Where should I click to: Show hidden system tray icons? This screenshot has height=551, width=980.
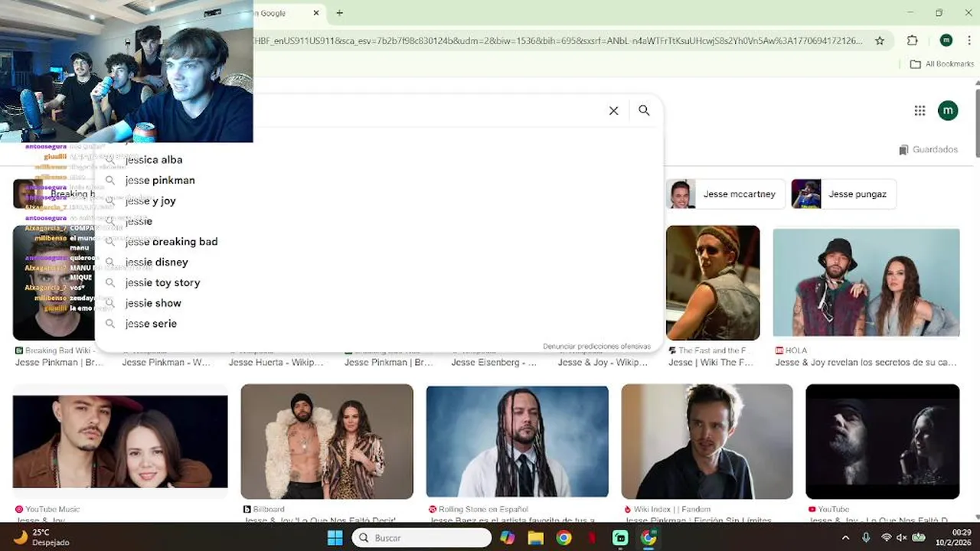845,538
